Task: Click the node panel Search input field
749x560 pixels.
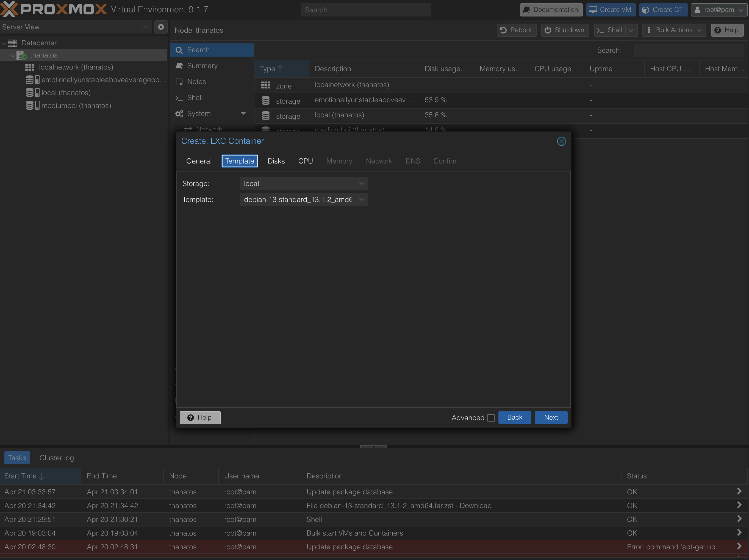Action: [x=689, y=51]
